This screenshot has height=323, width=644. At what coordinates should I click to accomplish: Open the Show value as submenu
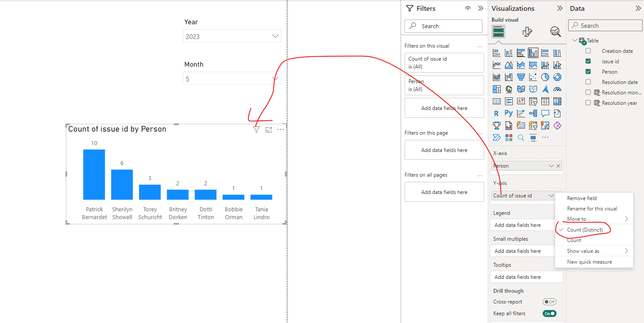tap(594, 251)
